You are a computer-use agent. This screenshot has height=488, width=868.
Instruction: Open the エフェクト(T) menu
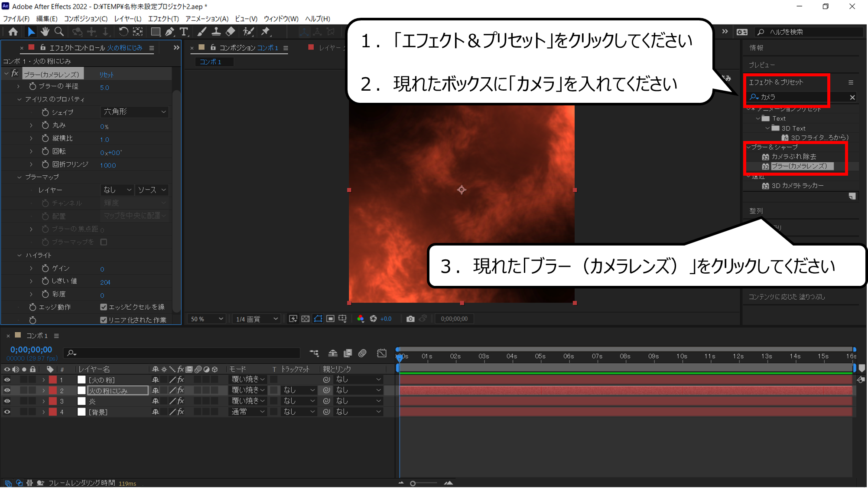163,19
